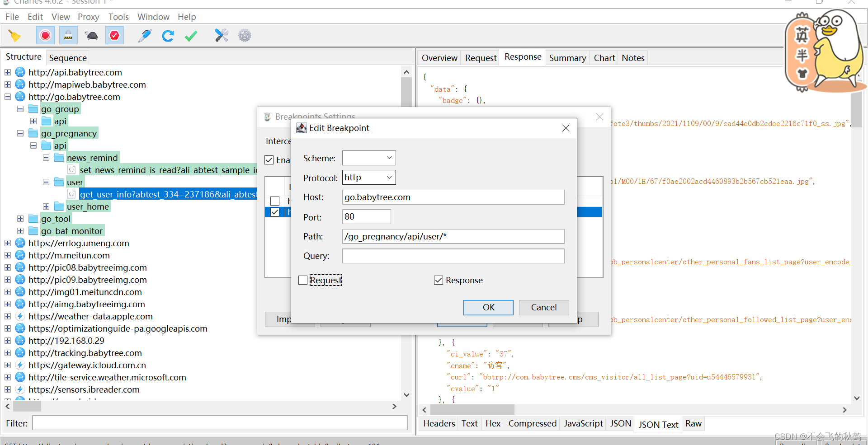Toggle the throttling turtle icon

[91, 36]
